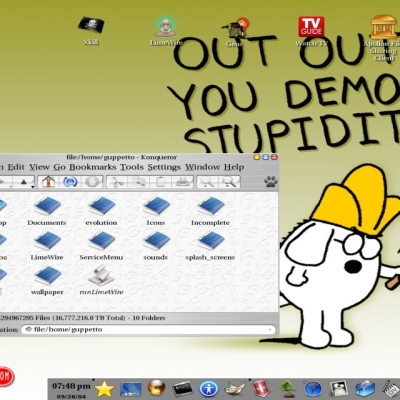Select the runLimeWire script file
Image resolution: width=400 pixels, height=400 pixels.
tap(101, 281)
